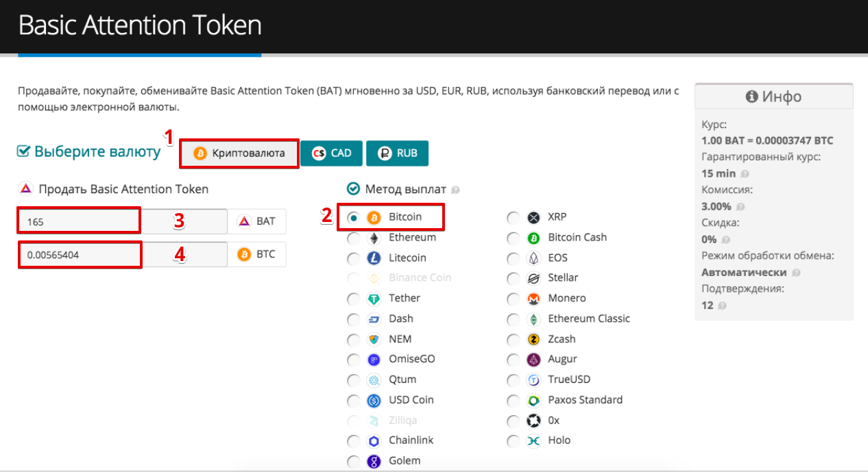
Task: Select the EOS radio button
Action: pos(514,259)
